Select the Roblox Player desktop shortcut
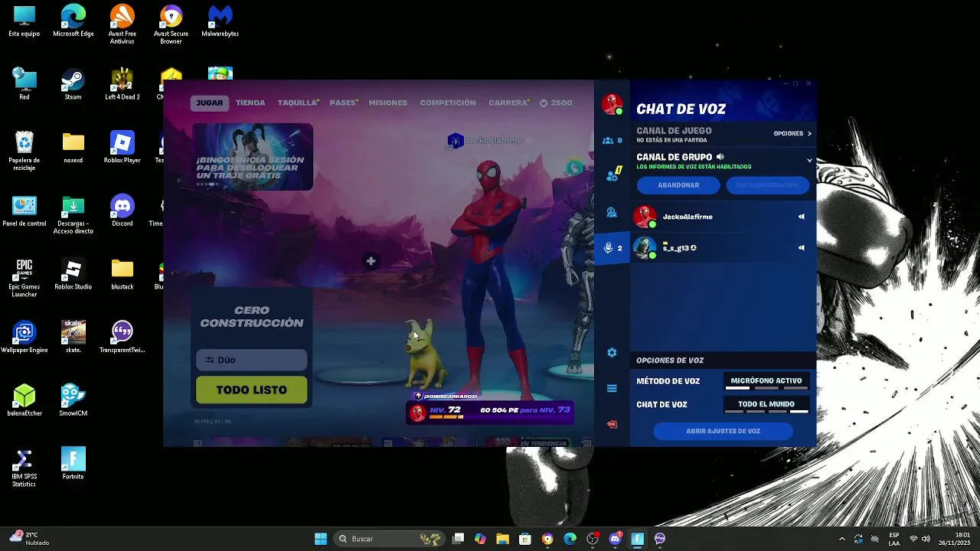This screenshot has height=551, width=980. (122, 147)
